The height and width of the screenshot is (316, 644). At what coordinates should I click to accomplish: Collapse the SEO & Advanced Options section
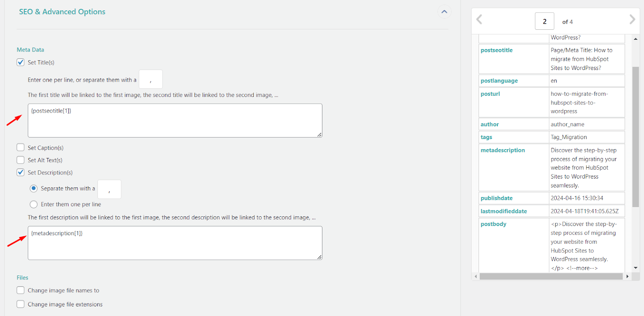point(444,12)
